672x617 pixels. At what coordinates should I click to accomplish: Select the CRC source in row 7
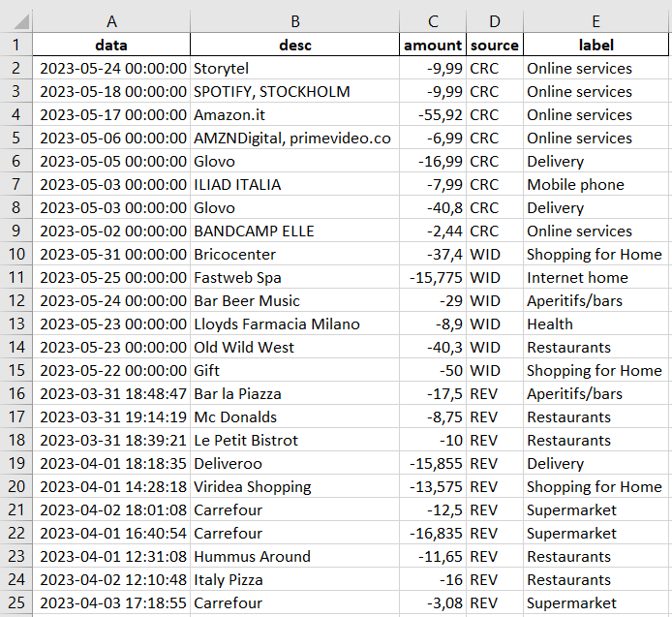[x=495, y=184]
